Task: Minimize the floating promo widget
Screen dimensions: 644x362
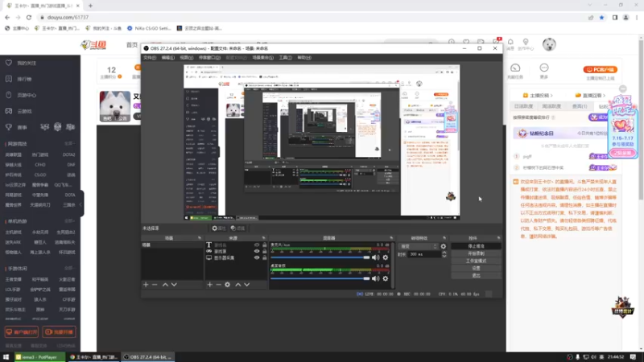Action: [623, 89]
